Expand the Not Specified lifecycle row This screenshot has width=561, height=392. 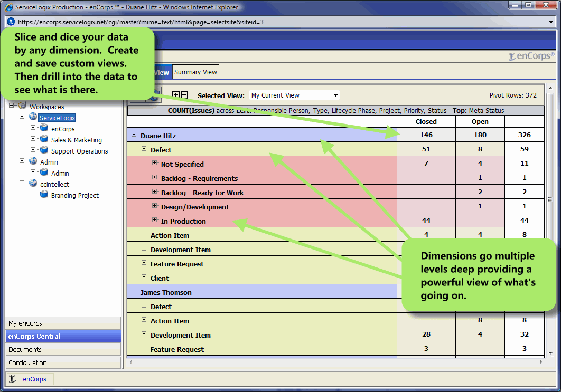154,163
